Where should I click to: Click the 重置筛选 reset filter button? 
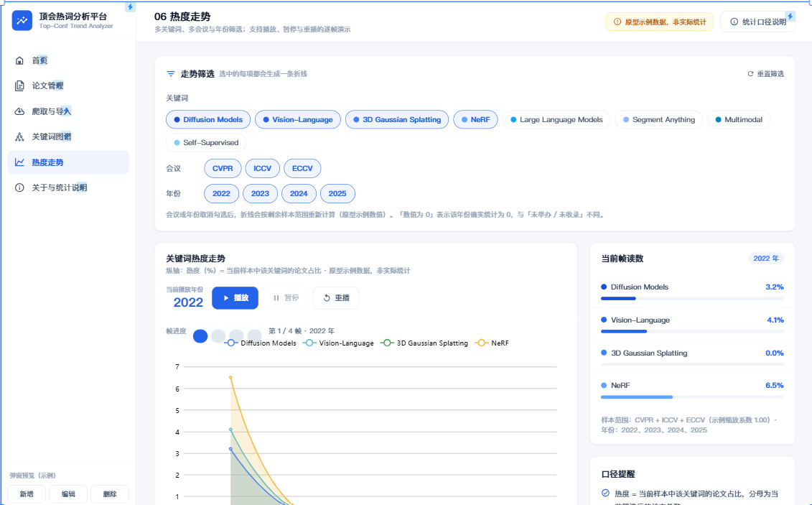pos(765,74)
